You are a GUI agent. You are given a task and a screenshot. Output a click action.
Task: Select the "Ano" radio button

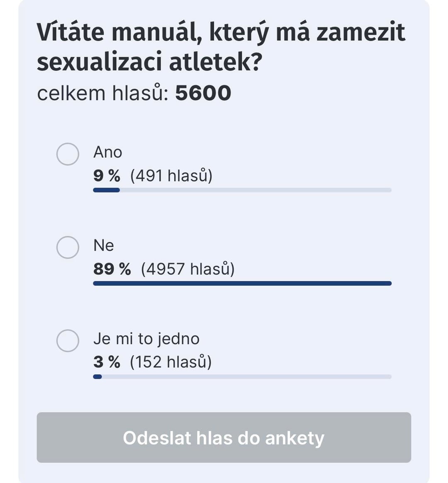pyautogui.click(x=68, y=154)
